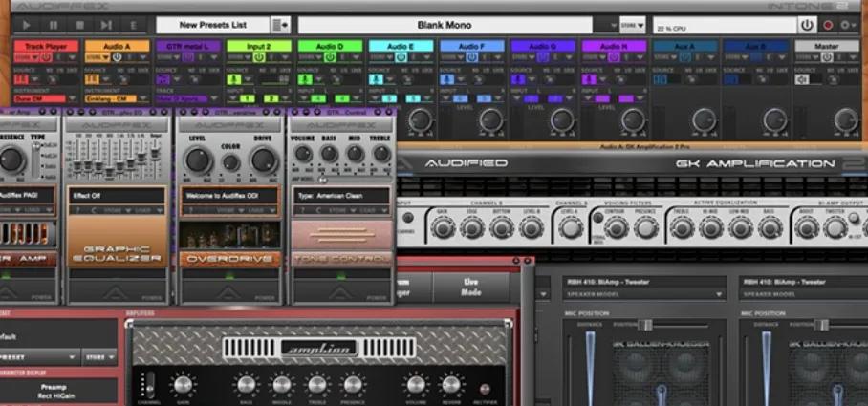Expand GTR metal L track dropdown
Viewport: 868px width, 406px height.
[214, 99]
